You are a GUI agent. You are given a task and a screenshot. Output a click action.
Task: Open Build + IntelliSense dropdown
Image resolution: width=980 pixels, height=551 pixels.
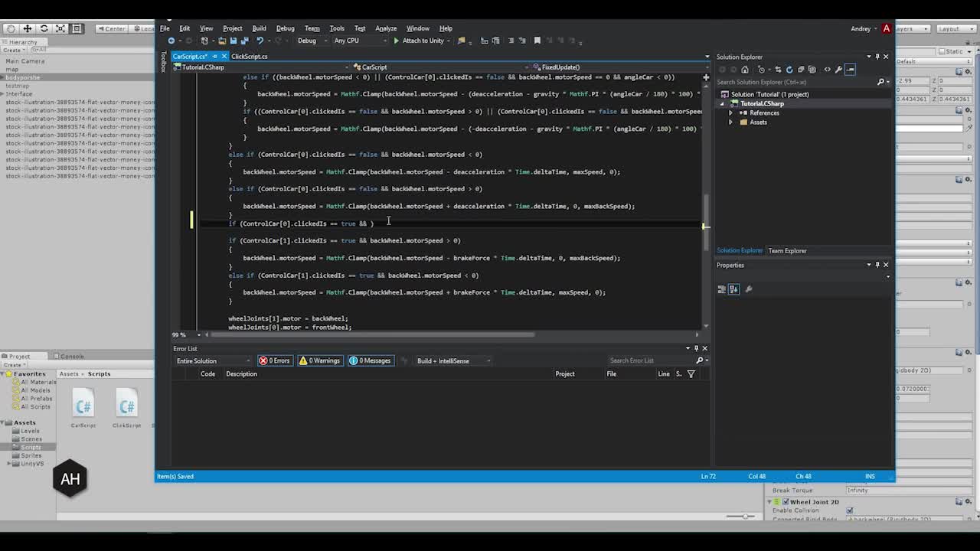point(453,360)
